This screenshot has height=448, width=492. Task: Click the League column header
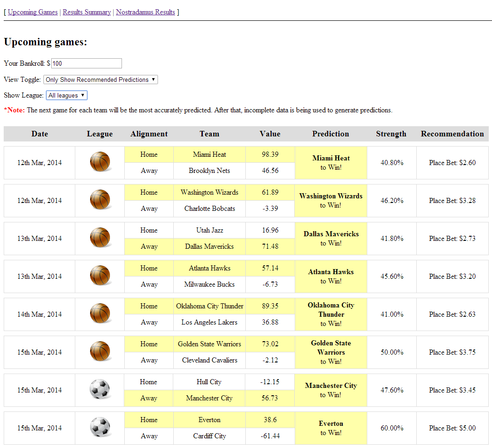[100, 134]
